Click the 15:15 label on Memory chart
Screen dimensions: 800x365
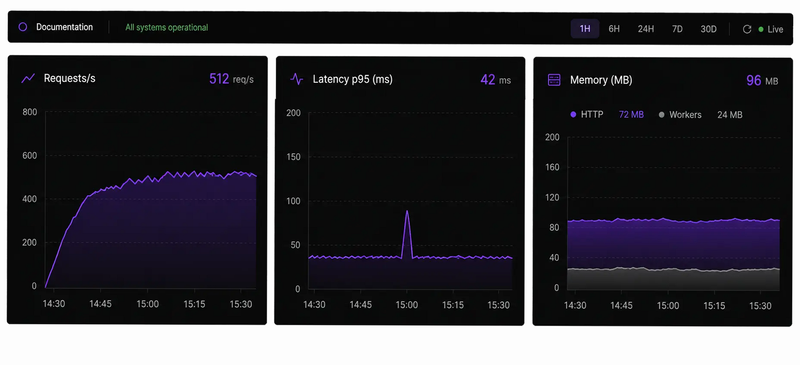tap(714, 306)
